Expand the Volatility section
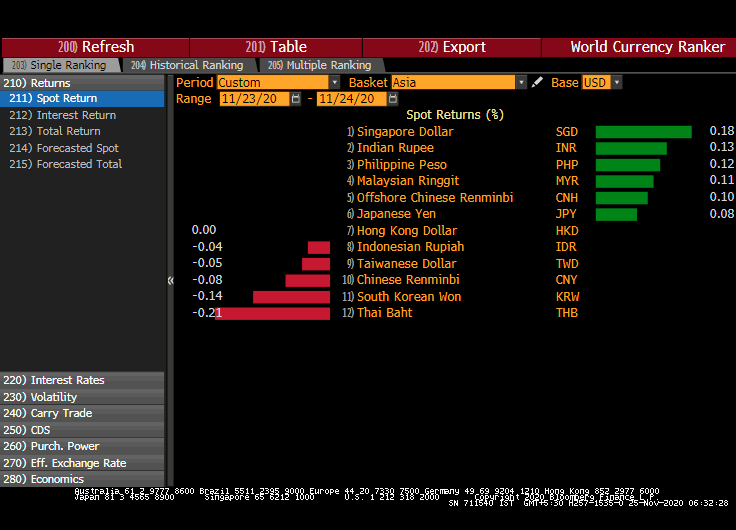Image resolution: width=736 pixels, height=530 pixels. (82, 397)
